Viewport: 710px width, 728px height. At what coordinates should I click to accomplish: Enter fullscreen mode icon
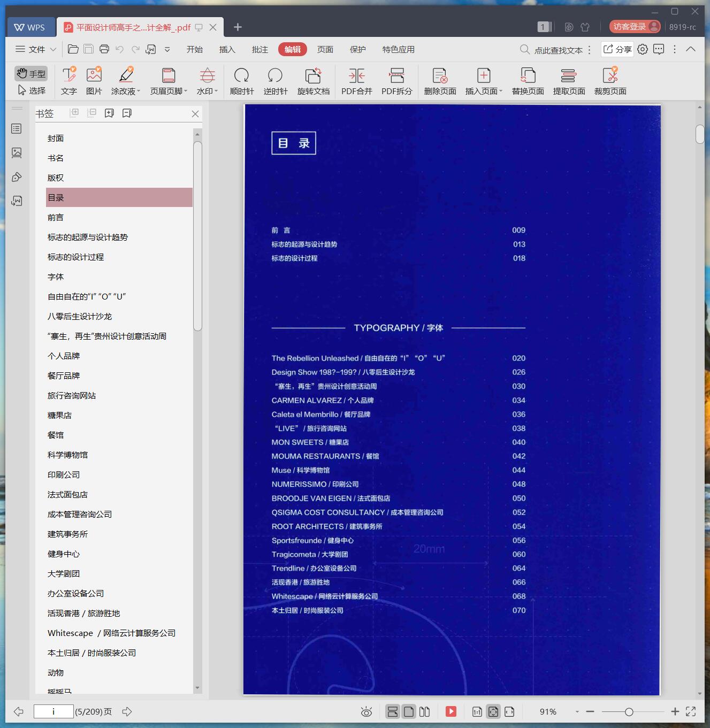(x=691, y=711)
